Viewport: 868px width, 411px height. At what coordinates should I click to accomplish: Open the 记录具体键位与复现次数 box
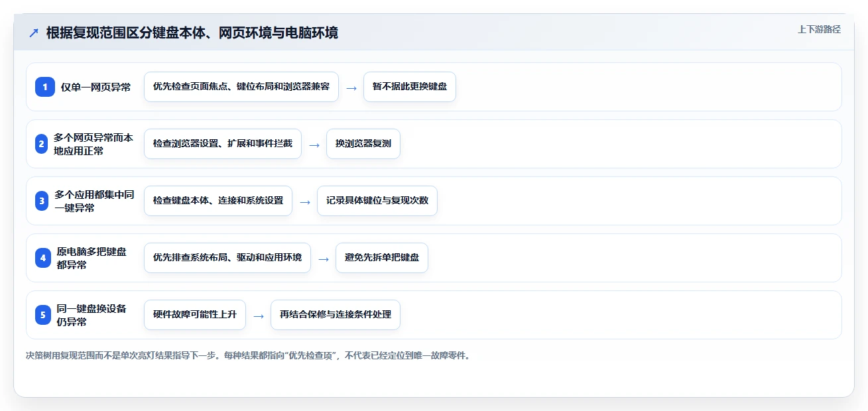pyautogui.click(x=377, y=201)
